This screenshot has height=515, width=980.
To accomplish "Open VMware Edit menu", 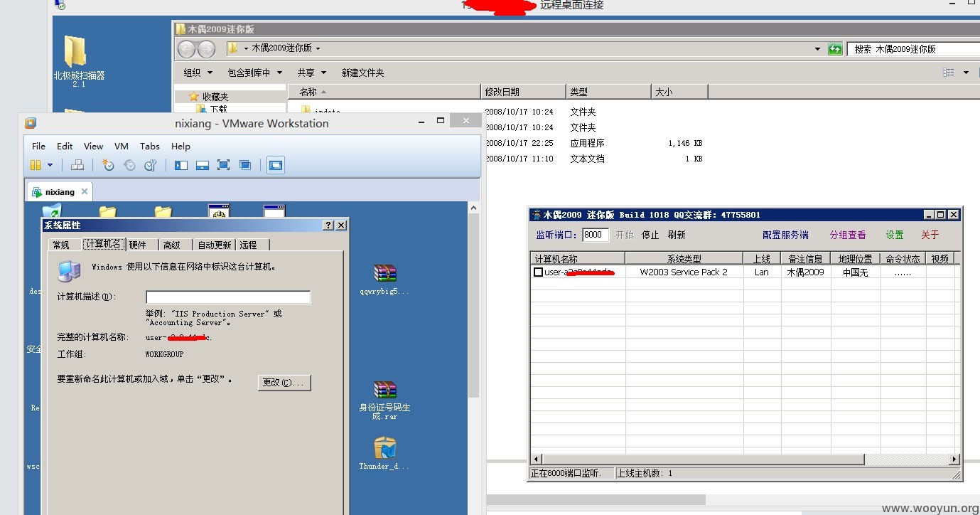I will coord(65,146).
